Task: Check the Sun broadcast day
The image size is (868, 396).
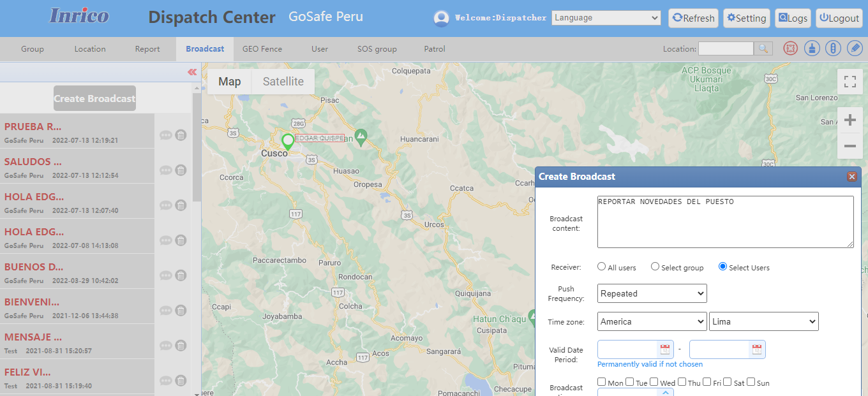Action: coord(751,382)
